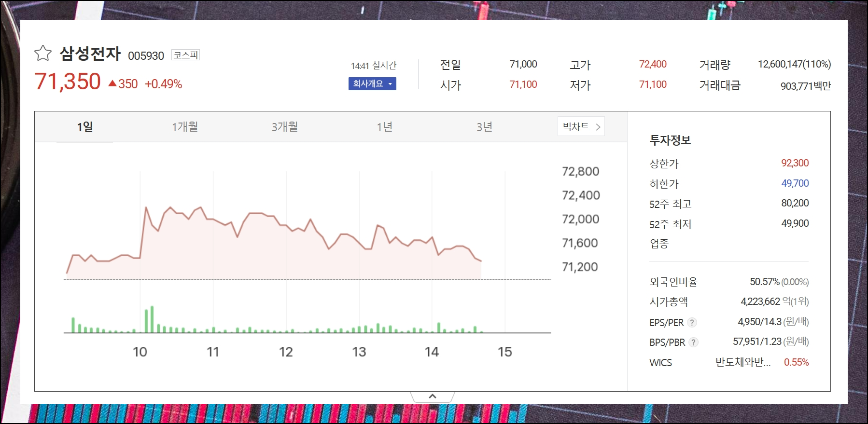Click 전일 value 71,000
868x424 pixels.
click(523, 64)
